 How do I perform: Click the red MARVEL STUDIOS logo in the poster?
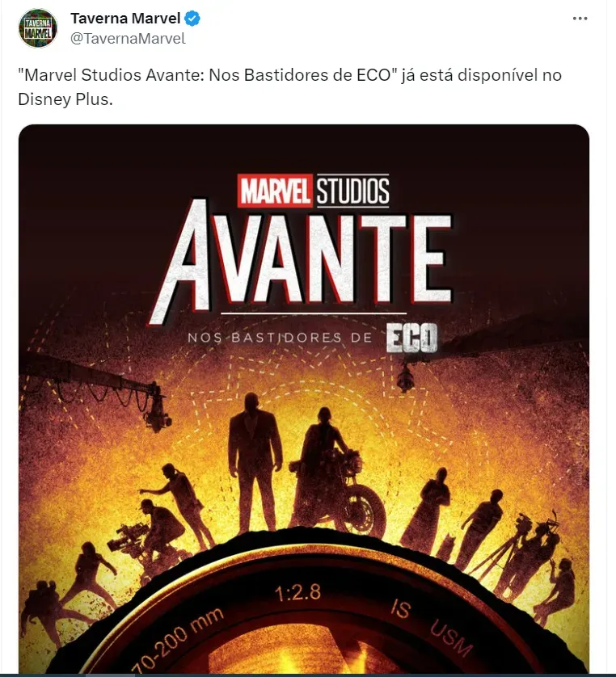pyautogui.click(x=314, y=191)
